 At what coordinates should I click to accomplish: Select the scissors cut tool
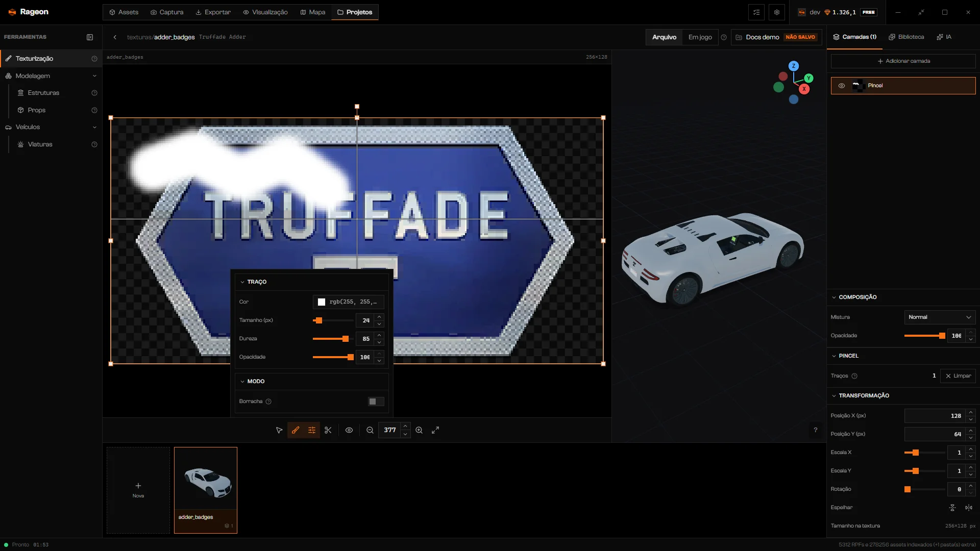(x=328, y=430)
